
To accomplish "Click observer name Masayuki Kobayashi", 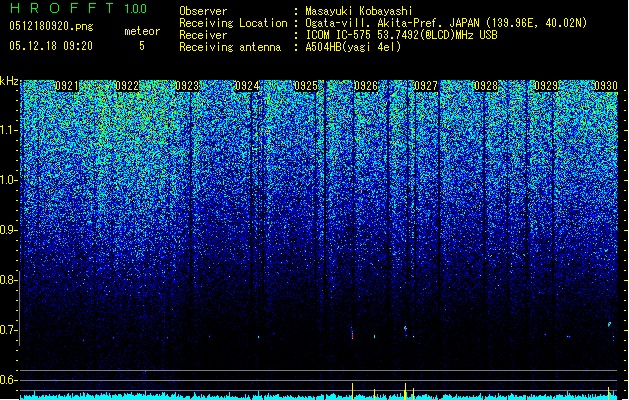I will [358, 11].
